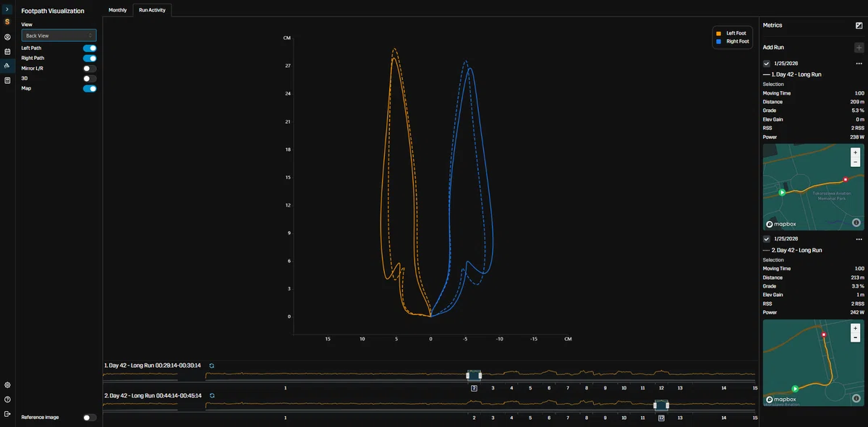The image size is (868, 427).
Task: Click info icon on first Mapbox map
Action: tap(856, 223)
